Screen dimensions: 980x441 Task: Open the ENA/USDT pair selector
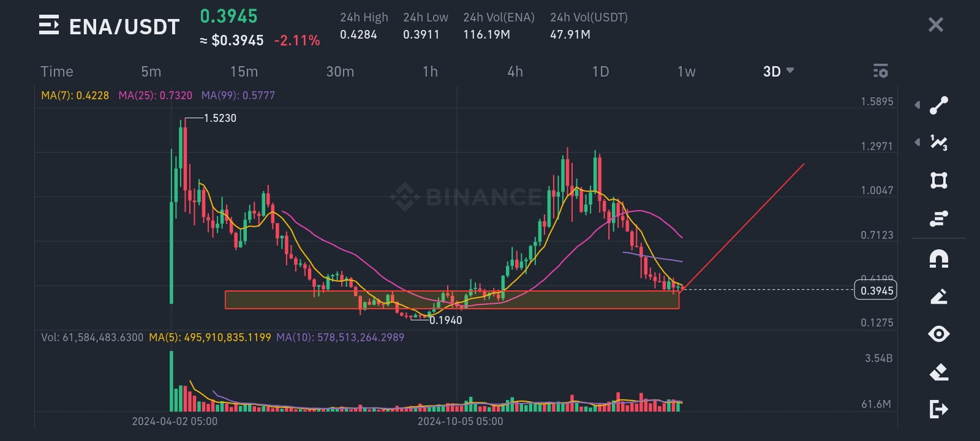point(124,26)
